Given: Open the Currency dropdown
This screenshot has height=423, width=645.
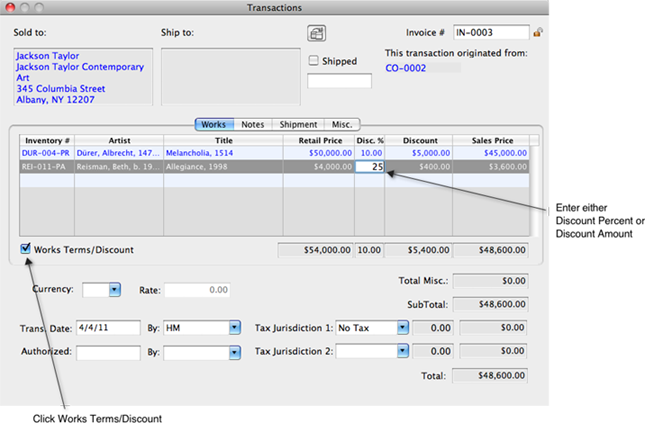Looking at the screenshot, I should [x=114, y=289].
